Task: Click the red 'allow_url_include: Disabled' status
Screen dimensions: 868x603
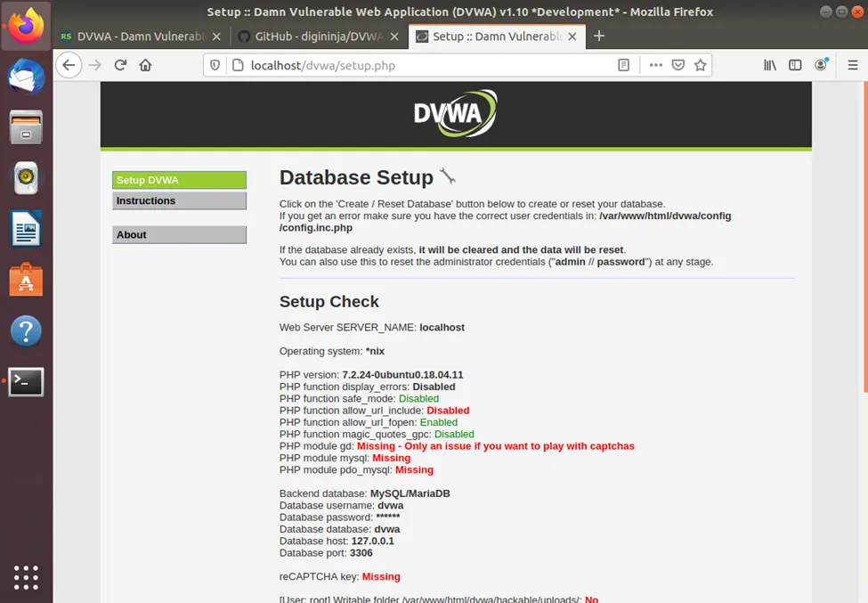Action: point(448,411)
